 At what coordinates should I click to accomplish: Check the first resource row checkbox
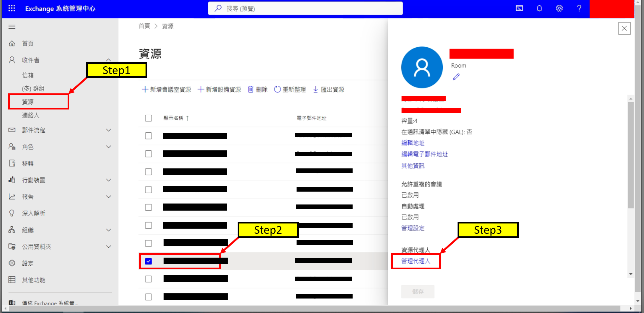pos(148,136)
